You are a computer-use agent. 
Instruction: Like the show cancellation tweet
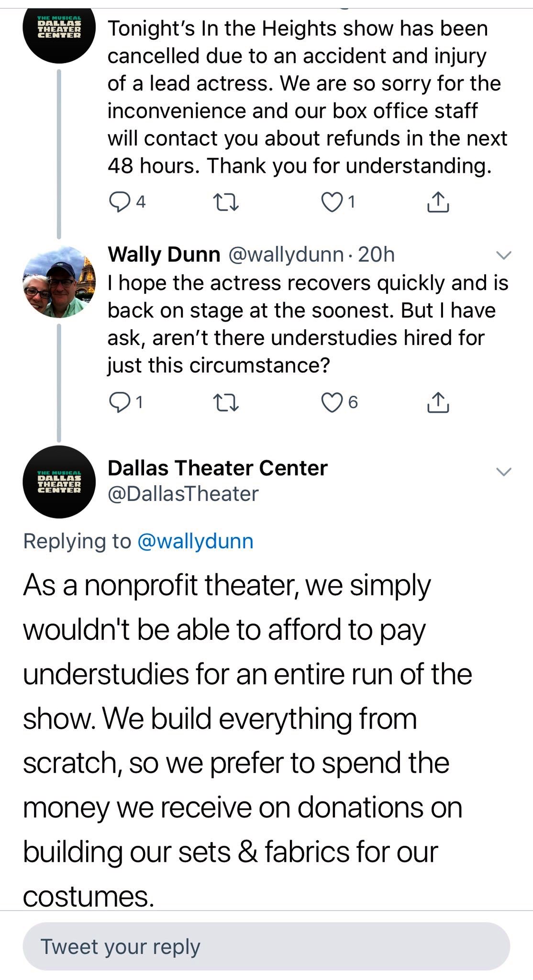tap(330, 202)
